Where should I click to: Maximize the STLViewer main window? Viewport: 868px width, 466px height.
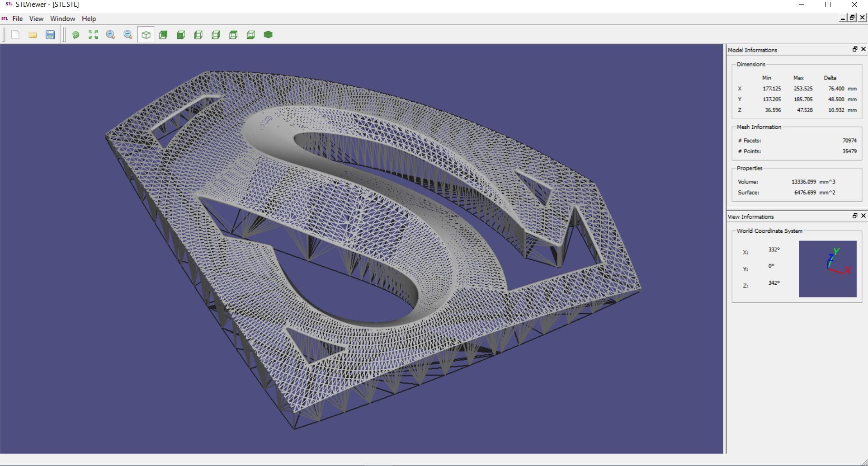coord(828,5)
